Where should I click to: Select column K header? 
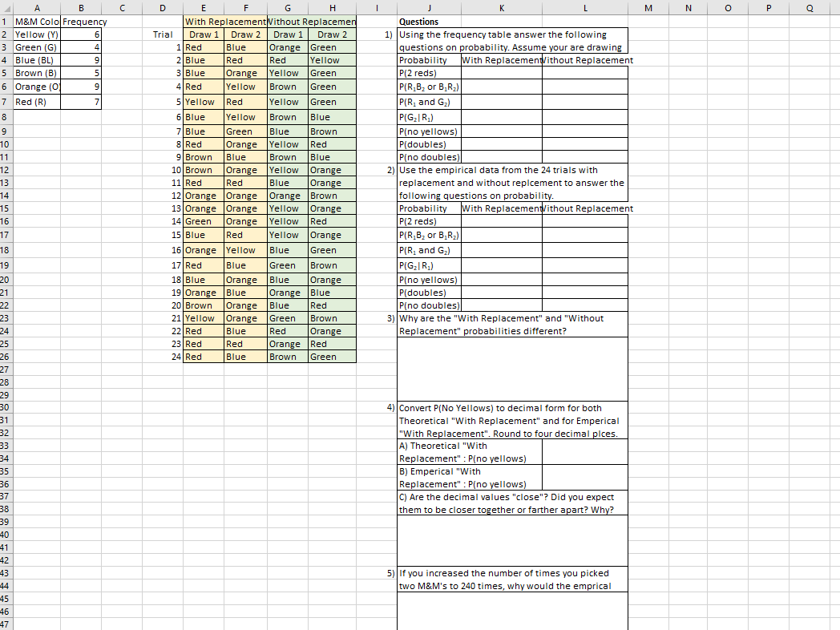click(502, 7)
